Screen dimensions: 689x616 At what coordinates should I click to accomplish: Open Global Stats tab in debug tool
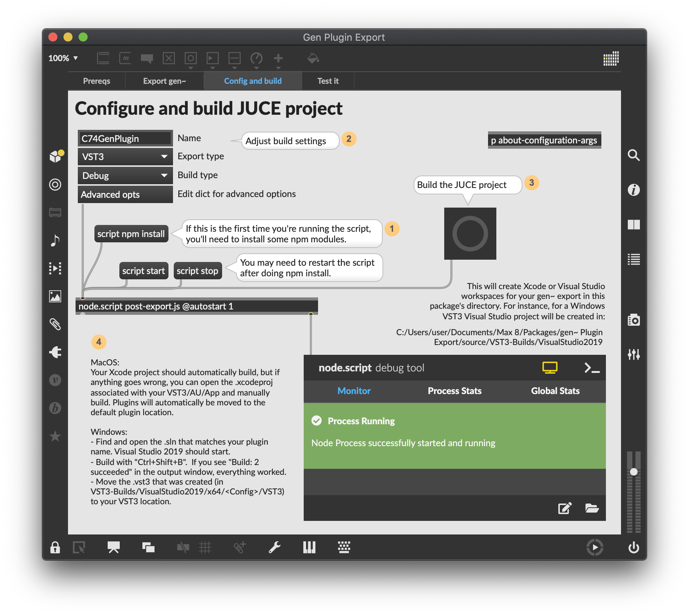click(x=555, y=391)
